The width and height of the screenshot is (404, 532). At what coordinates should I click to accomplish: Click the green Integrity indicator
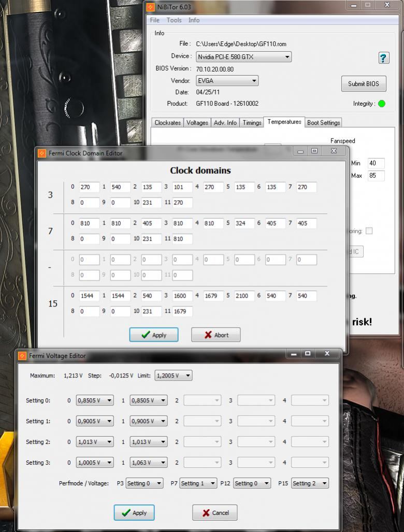(x=382, y=104)
